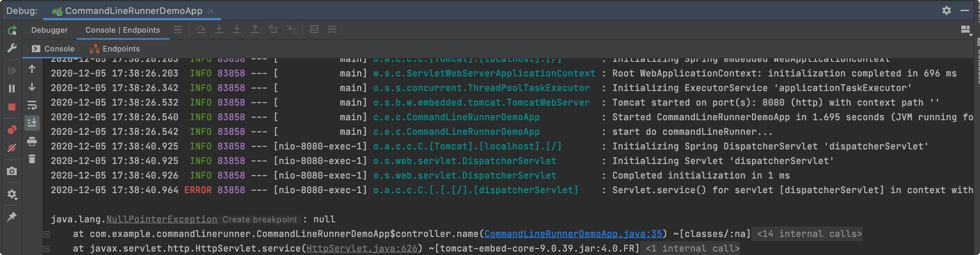Toggle soft-wrap for console output
The height and width of the screenshot is (255, 980).
(32, 105)
